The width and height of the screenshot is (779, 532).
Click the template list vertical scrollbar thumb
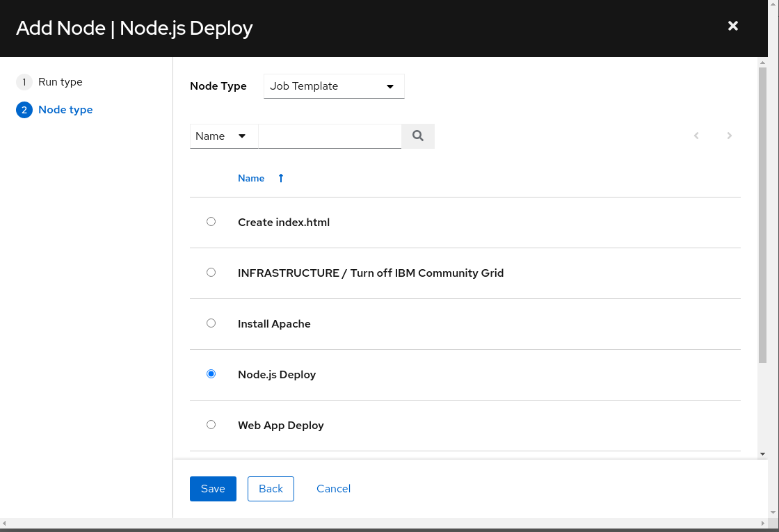pyautogui.click(x=762, y=215)
